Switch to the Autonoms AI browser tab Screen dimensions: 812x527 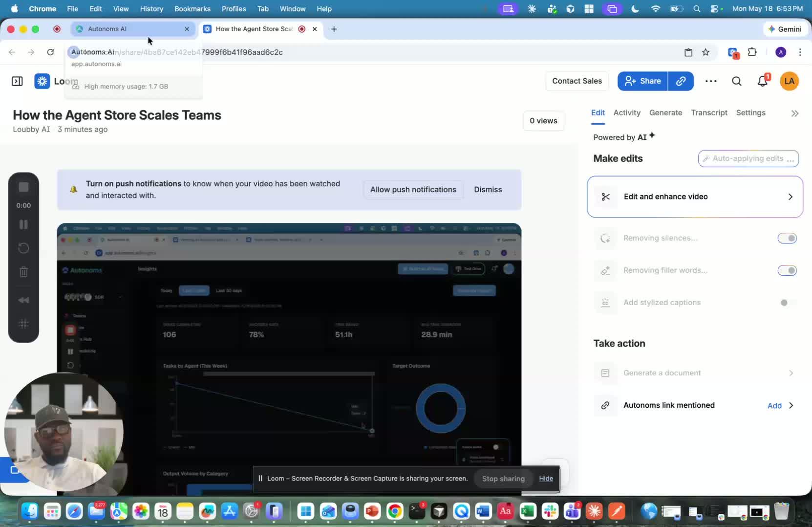click(x=133, y=29)
